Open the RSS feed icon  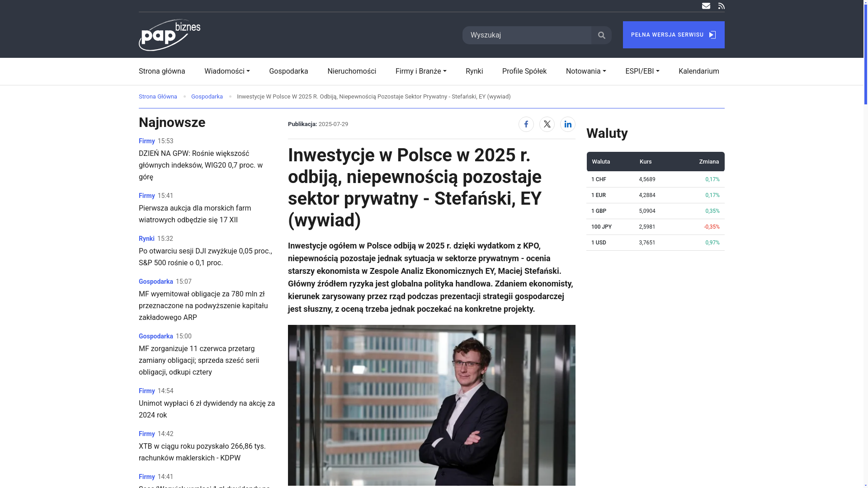point(722,6)
